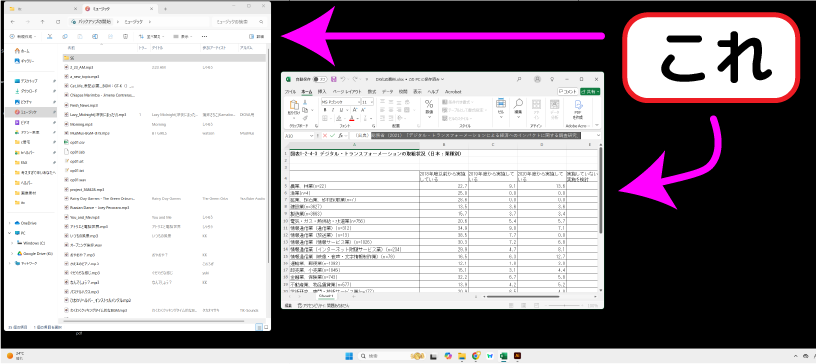Add a new Explorer tab with plus

click(165, 9)
